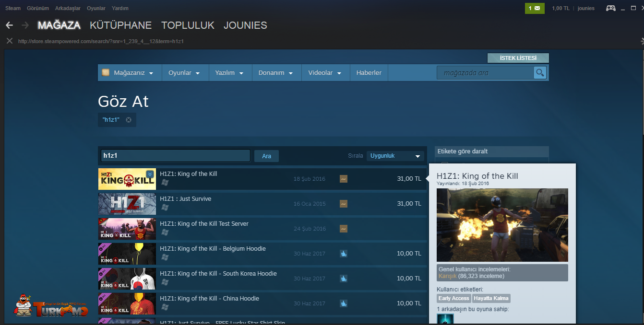
Task: Click thumbs-up review icon for South Korea Hoodie
Action: click(x=343, y=279)
